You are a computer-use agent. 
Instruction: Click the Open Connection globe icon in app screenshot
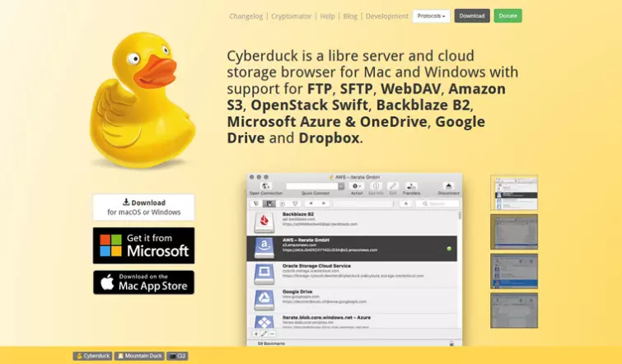pyautogui.click(x=265, y=186)
